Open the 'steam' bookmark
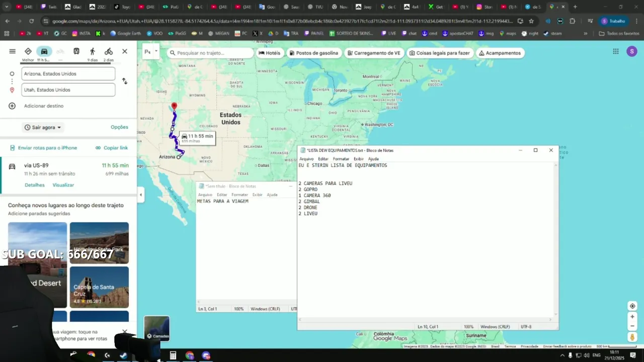The image size is (644, 362). coord(552,33)
